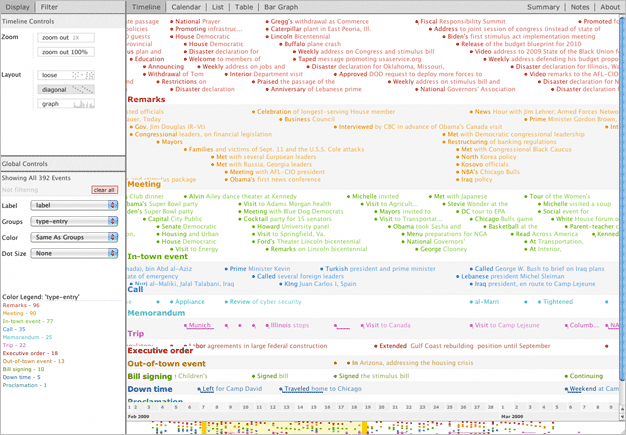Click the zoom out 2X button
The height and width of the screenshot is (435, 626).
coord(66,38)
